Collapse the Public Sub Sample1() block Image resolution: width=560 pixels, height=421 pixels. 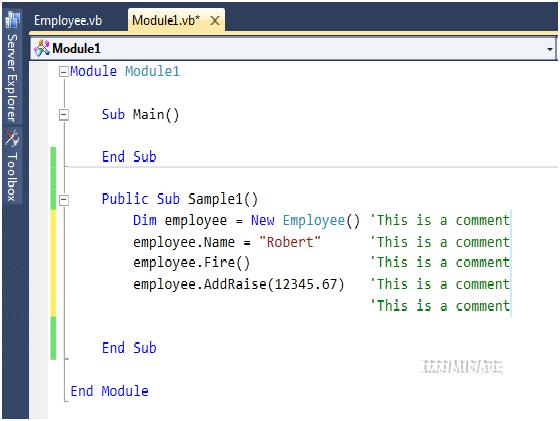coord(64,200)
